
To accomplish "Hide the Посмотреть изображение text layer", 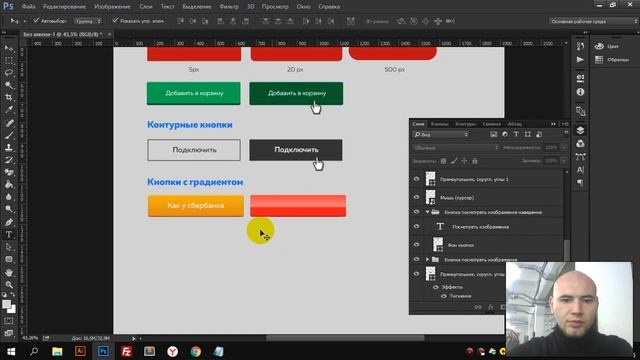I will 416,226.
